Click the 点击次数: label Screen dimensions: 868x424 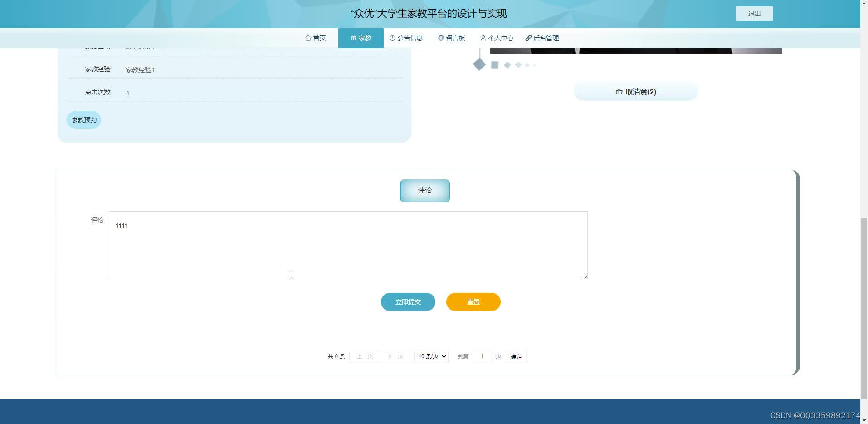pyautogui.click(x=99, y=92)
